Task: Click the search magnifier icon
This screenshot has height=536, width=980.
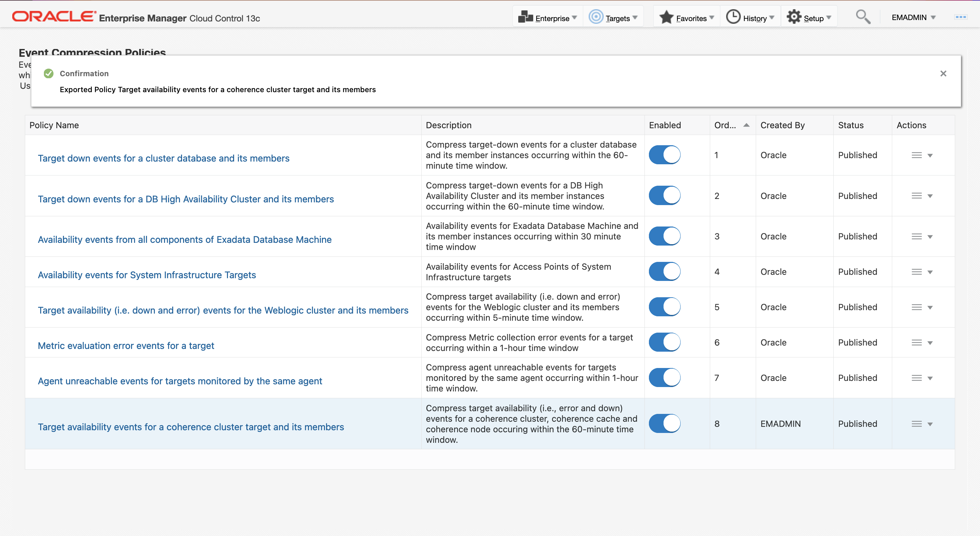Action: click(863, 17)
